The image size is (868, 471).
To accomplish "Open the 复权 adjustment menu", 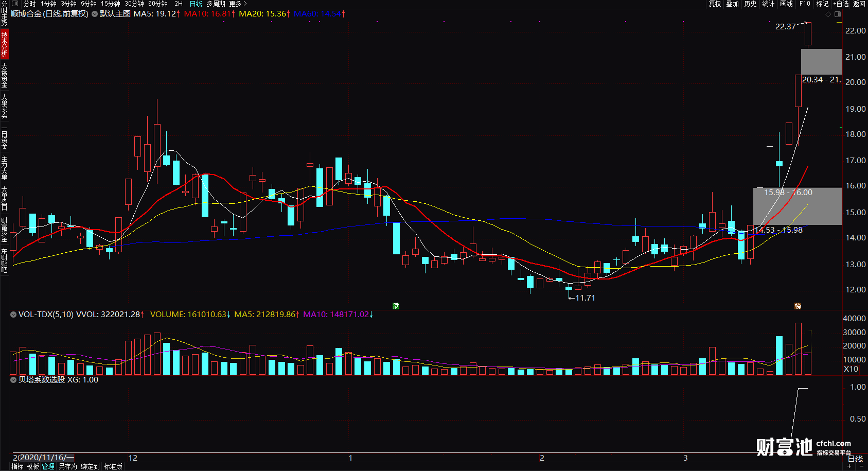I will [x=715, y=4].
